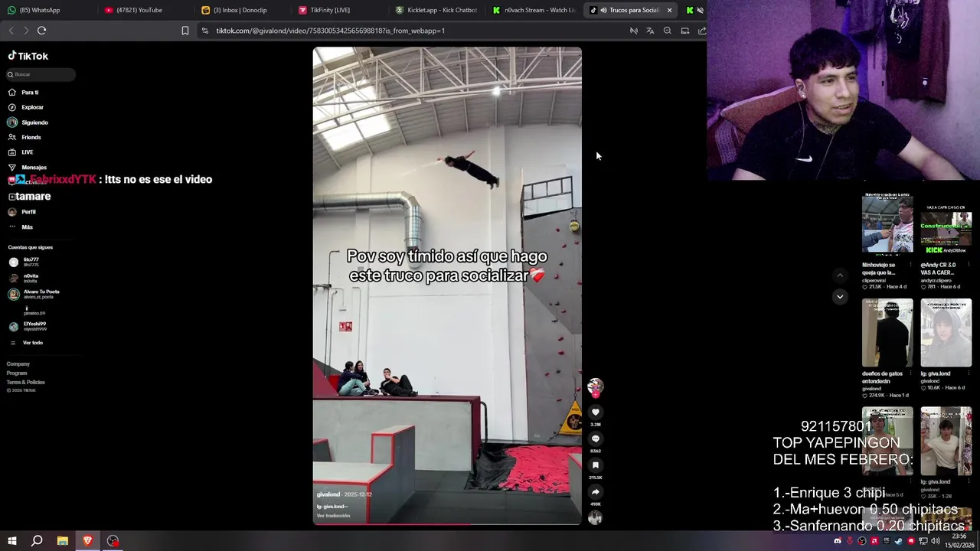The height and width of the screenshot is (551, 980).
Task: Open the Perfil page
Action: (x=21, y=212)
